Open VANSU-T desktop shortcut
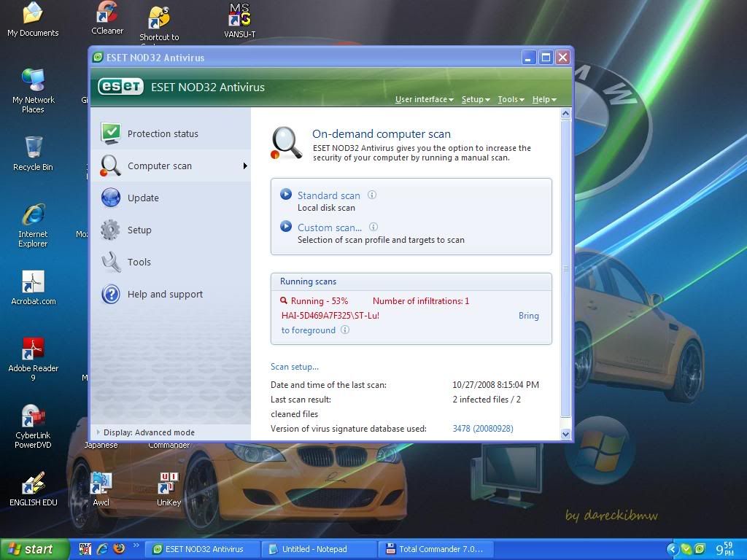This screenshot has width=747, height=560. pyautogui.click(x=239, y=20)
